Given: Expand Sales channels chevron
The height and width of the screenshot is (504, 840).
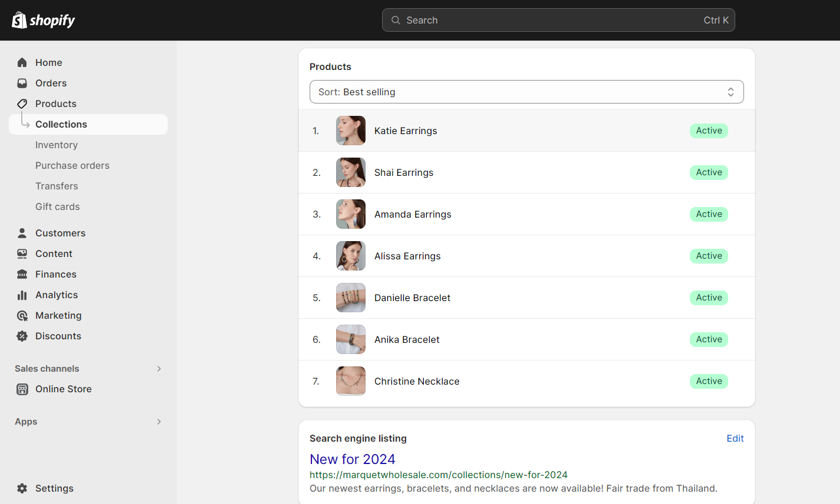Looking at the screenshot, I should (159, 369).
